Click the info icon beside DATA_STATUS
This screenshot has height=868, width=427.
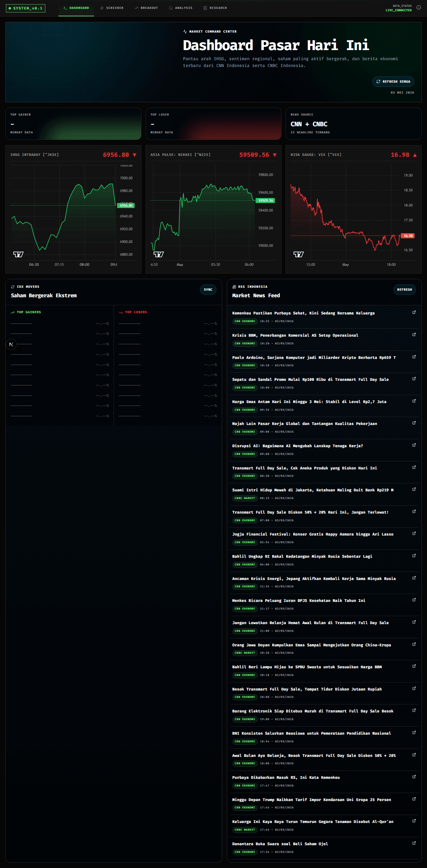(x=419, y=7)
